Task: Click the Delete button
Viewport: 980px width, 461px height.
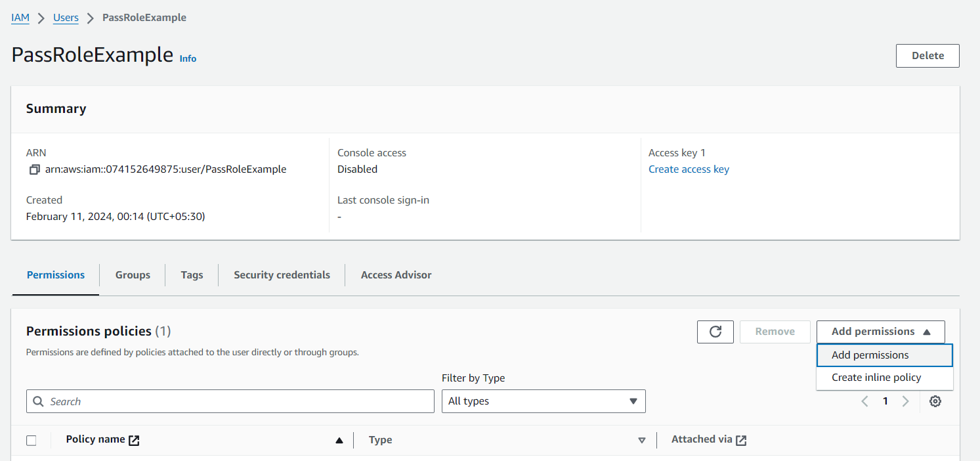Action: pyautogui.click(x=927, y=55)
